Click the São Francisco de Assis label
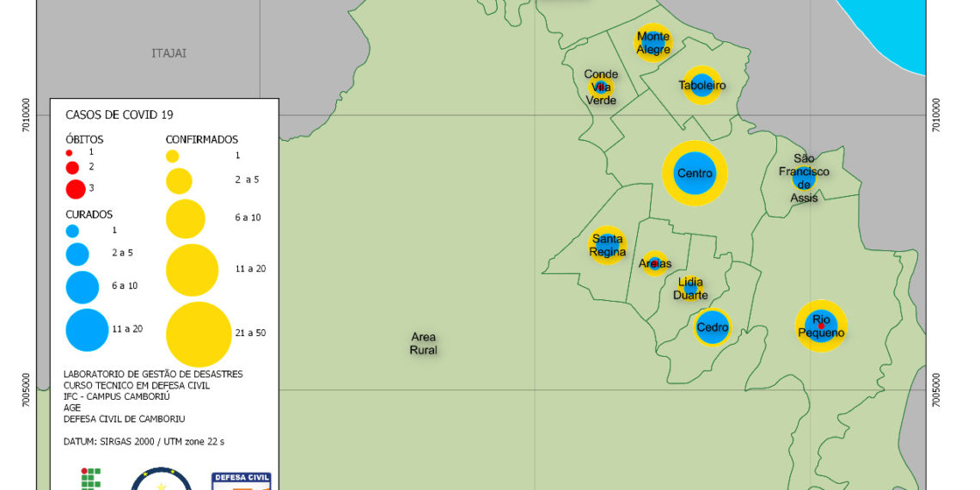The height and width of the screenshot is (490, 980). tap(803, 178)
